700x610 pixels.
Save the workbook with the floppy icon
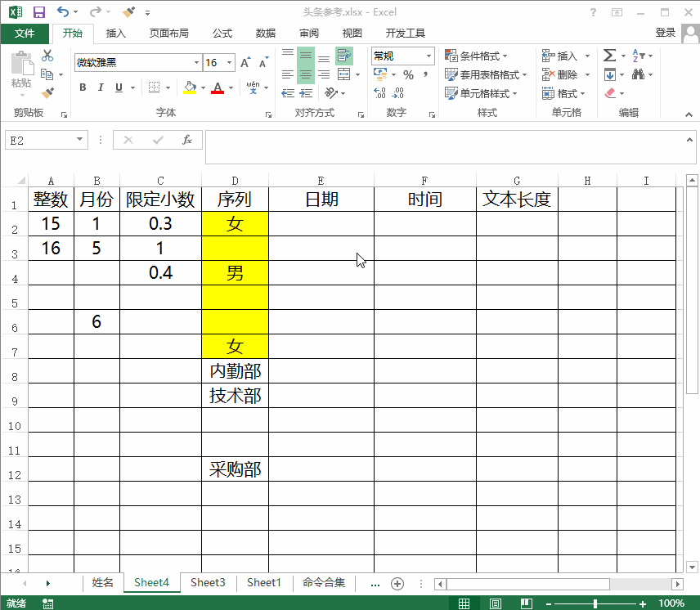39,12
